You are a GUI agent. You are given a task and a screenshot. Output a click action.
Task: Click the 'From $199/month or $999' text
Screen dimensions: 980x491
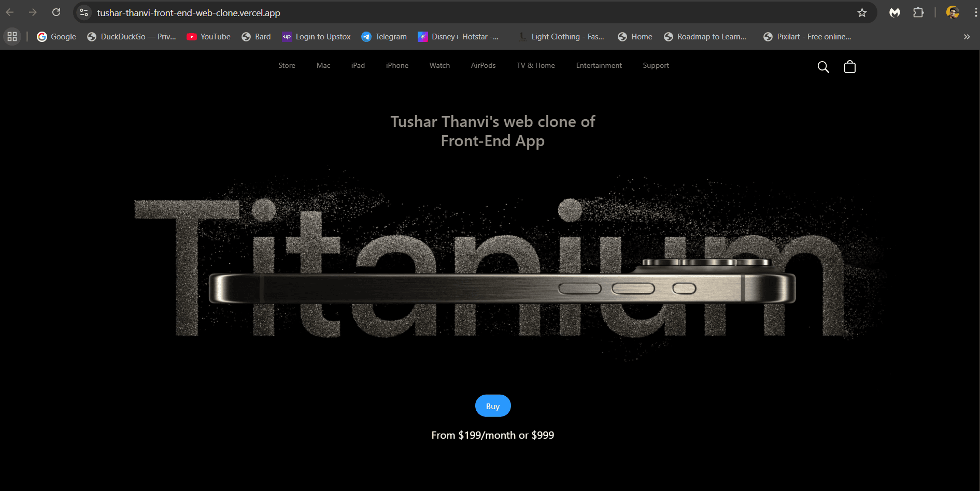pos(493,435)
